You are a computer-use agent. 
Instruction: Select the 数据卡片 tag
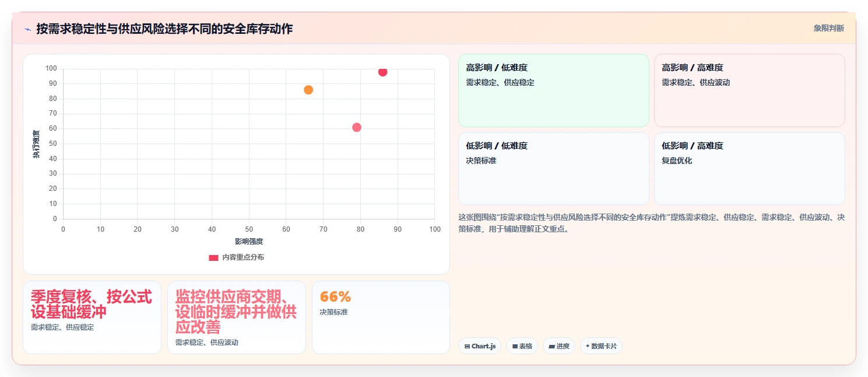pyautogui.click(x=601, y=346)
